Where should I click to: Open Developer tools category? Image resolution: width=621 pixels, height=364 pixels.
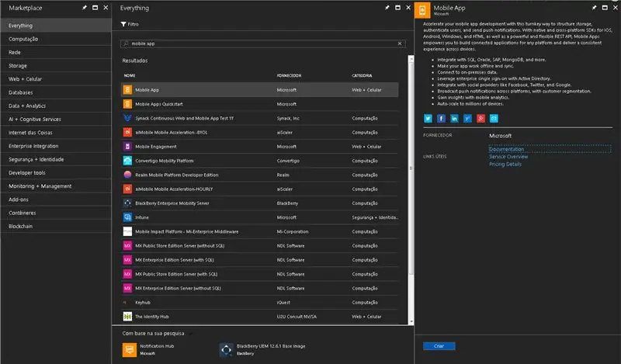pos(56,173)
